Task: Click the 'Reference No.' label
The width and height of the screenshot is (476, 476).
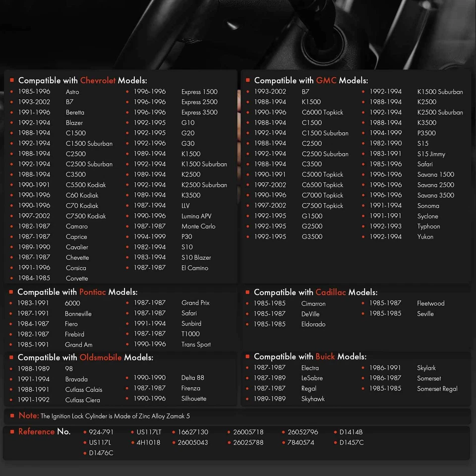Action: tap(44, 431)
